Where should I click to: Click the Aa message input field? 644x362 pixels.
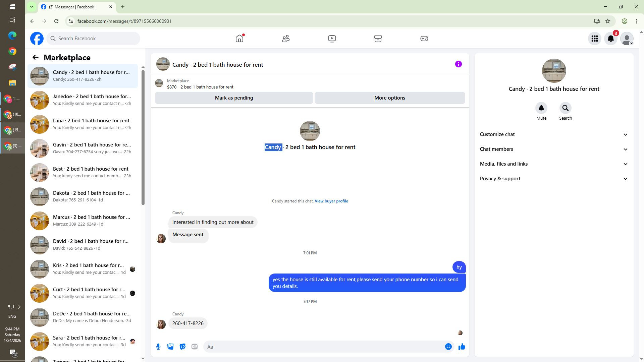click(x=322, y=347)
